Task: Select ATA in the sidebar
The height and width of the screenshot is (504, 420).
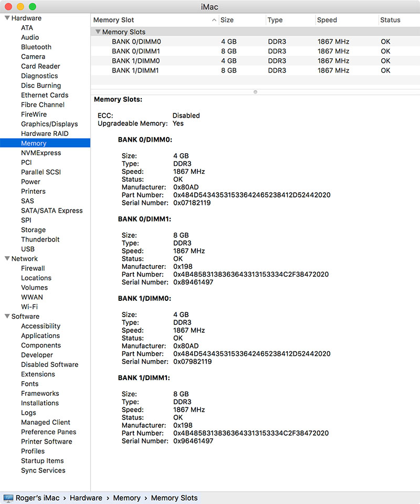Action: click(x=27, y=28)
